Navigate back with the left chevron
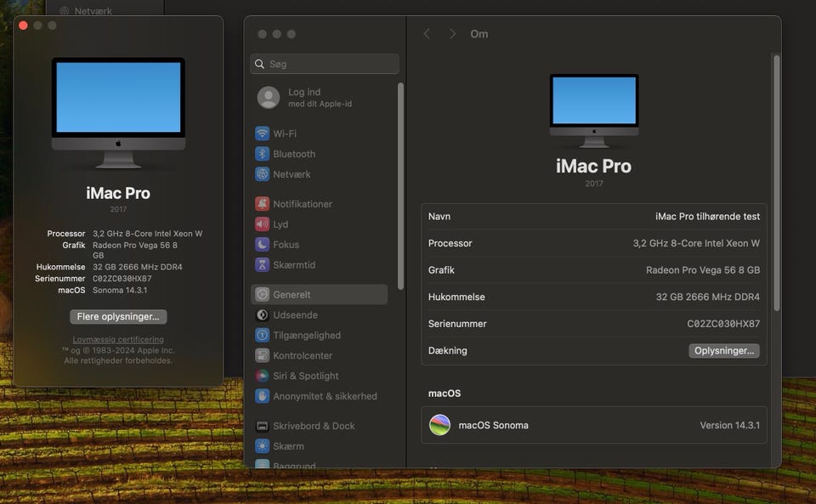 [x=427, y=34]
